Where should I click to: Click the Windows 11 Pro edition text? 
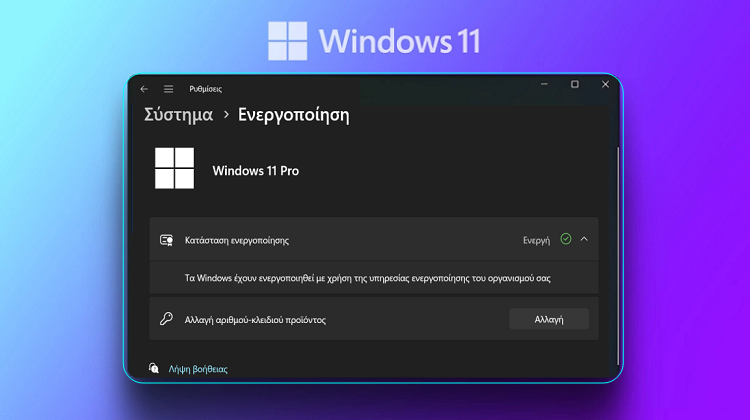[255, 171]
